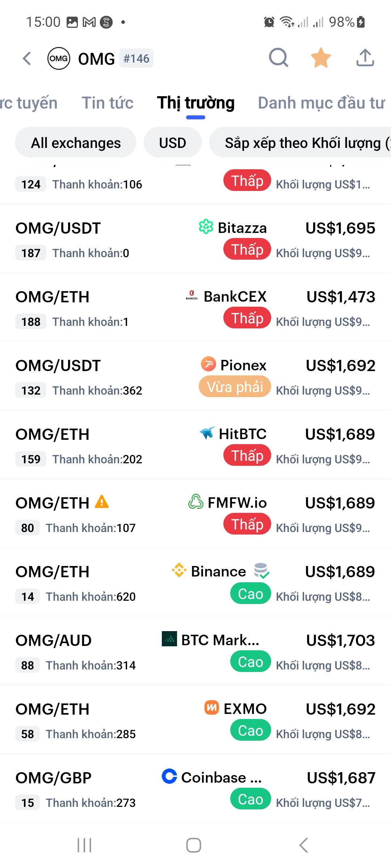Tap the #146 rank badge
391x868 pixels.
click(136, 59)
